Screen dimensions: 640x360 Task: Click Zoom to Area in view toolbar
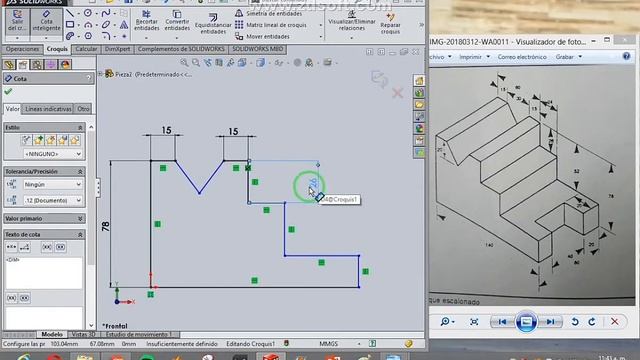click(x=196, y=62)
